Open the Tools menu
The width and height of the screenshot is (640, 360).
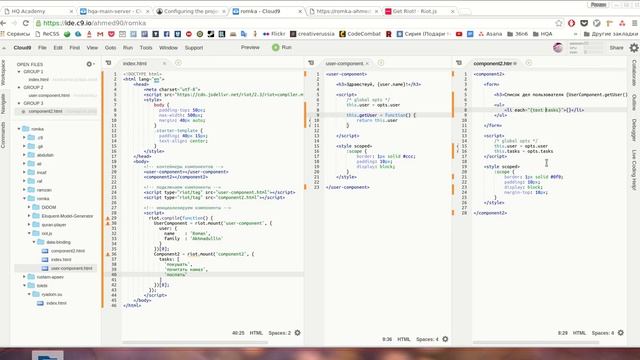pyautogui.click(x=146, y=48)
